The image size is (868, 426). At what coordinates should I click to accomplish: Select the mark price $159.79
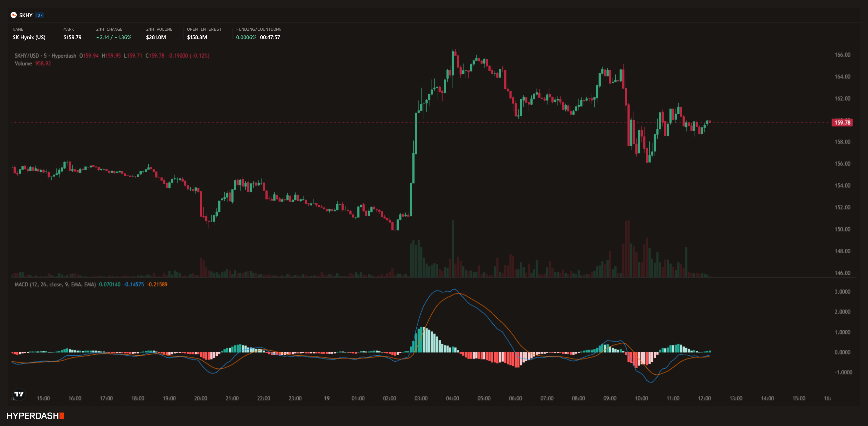[x=73, y=37]
